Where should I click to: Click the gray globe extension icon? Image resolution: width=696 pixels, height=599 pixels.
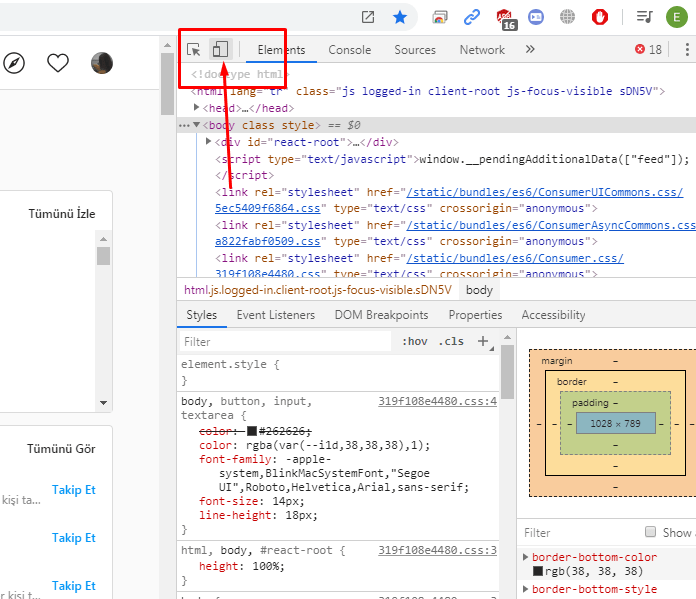pyautogui.click(x=567, y=17)
